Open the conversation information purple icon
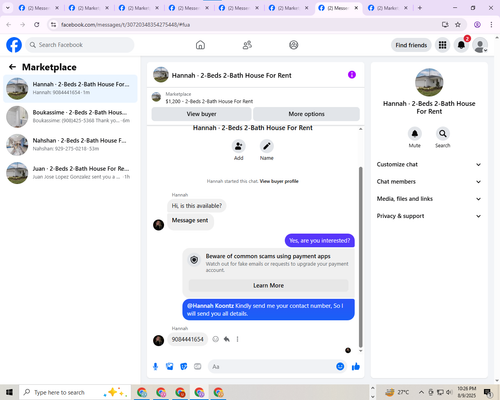This screenshot has width=500, height=400. point(352,75)
